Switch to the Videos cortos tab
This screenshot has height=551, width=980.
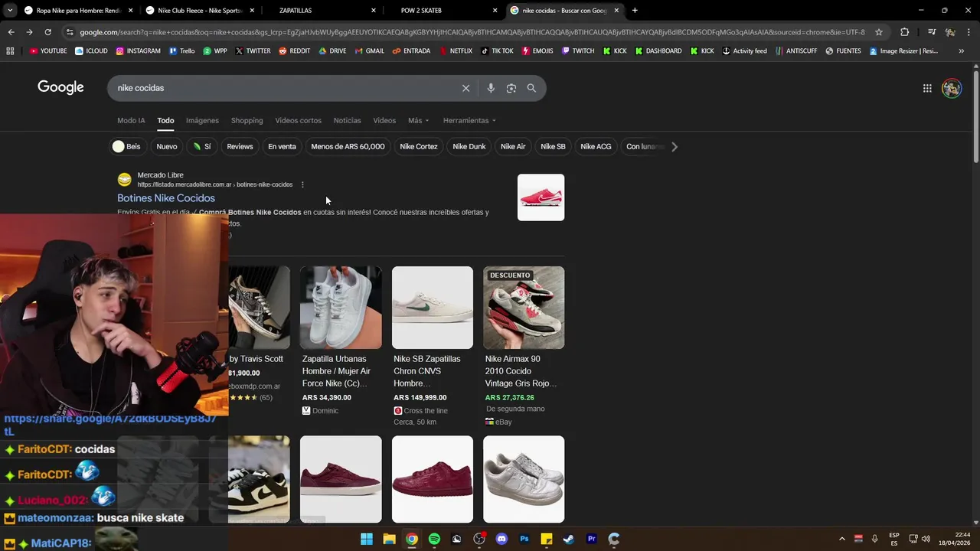click(298, 120)
